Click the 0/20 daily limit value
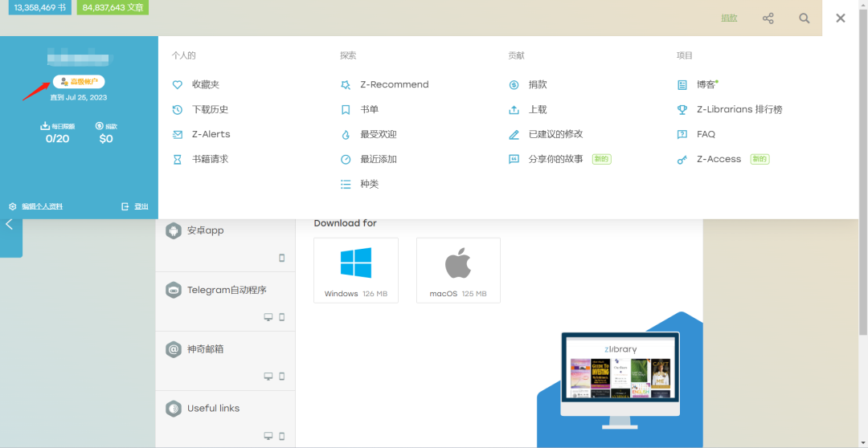This screenshot has width=868, height=448. pyautogui.click(x=58, y=139)
